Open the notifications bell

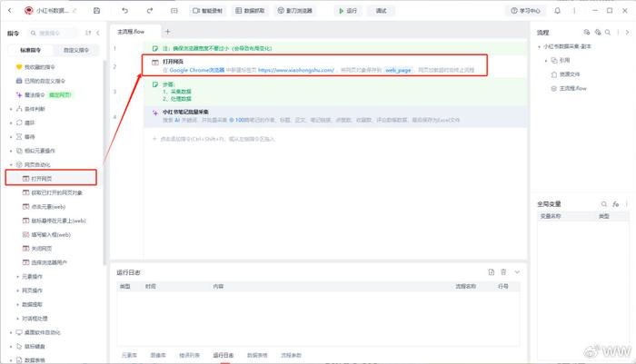557,11
